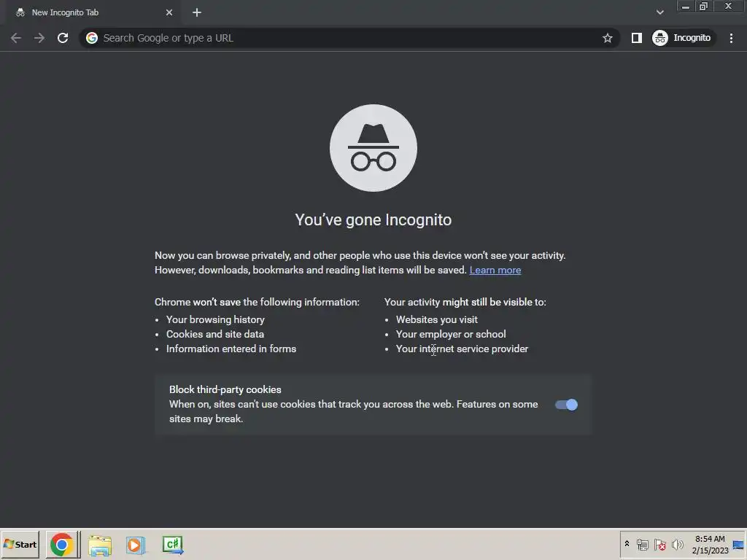747x560 pixels.
Task: Minimize the Chrome window
Action: pyautogui.click(x=686, y=6)
